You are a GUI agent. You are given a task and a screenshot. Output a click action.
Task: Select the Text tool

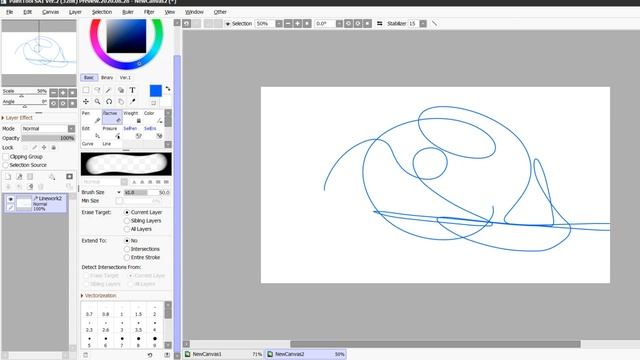[132, 90]
